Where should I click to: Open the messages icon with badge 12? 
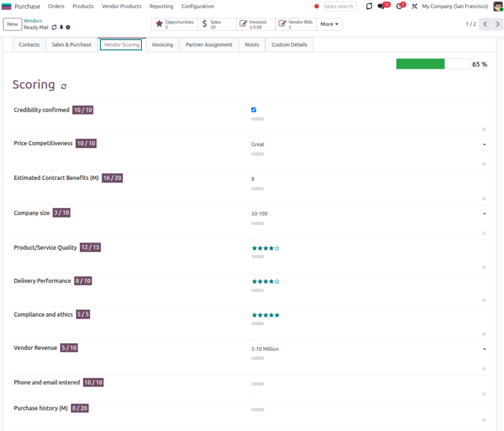(x=381, y=6)
